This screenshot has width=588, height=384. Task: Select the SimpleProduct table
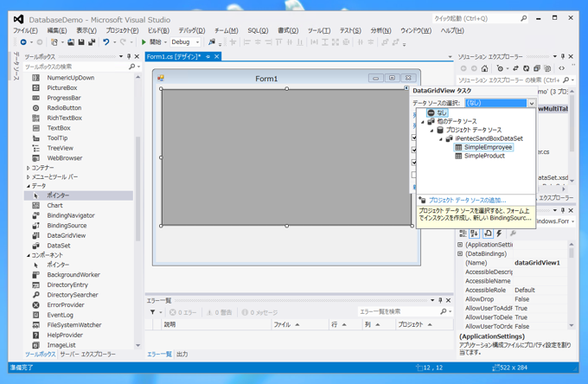[x=484, y=156]
